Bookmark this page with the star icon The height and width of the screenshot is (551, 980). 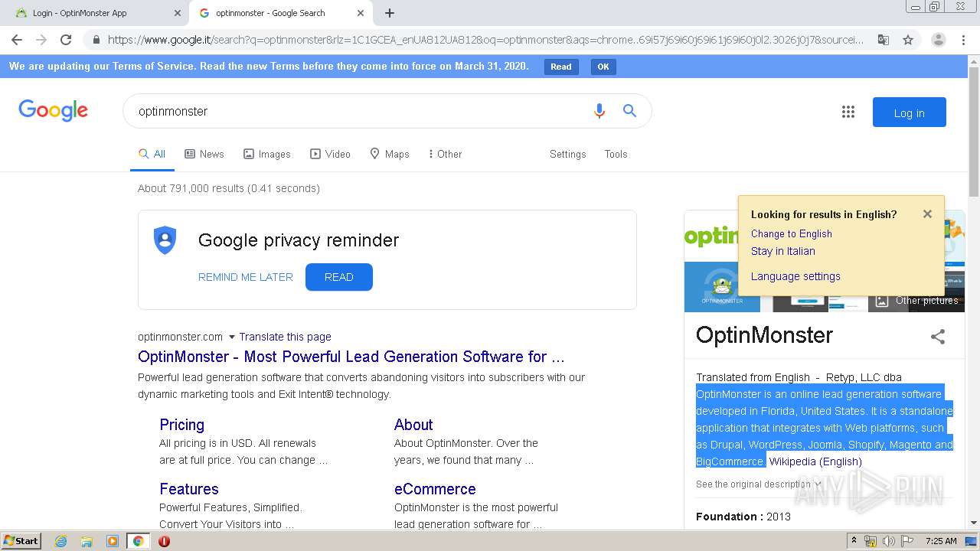point(908,40)
